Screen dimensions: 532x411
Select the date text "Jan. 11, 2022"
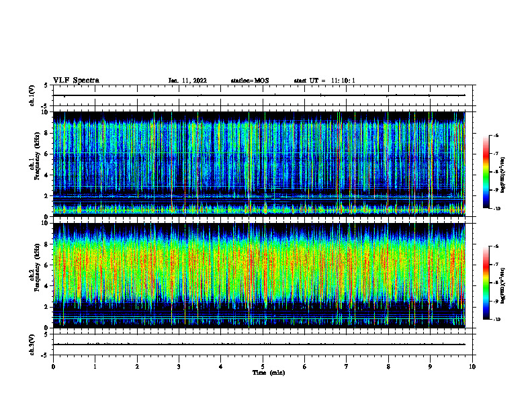pos(187,81)
